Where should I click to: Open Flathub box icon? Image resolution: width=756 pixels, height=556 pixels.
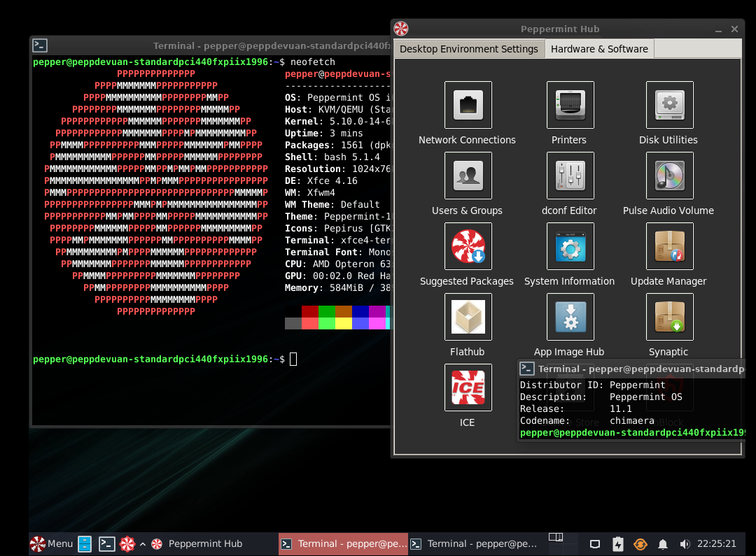click(468, 317)
